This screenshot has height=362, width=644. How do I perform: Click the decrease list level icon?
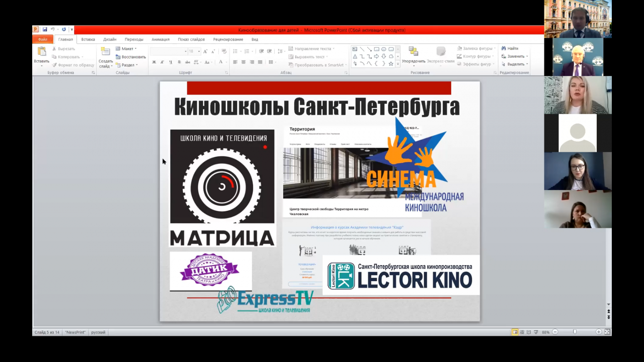pos(261,51)
